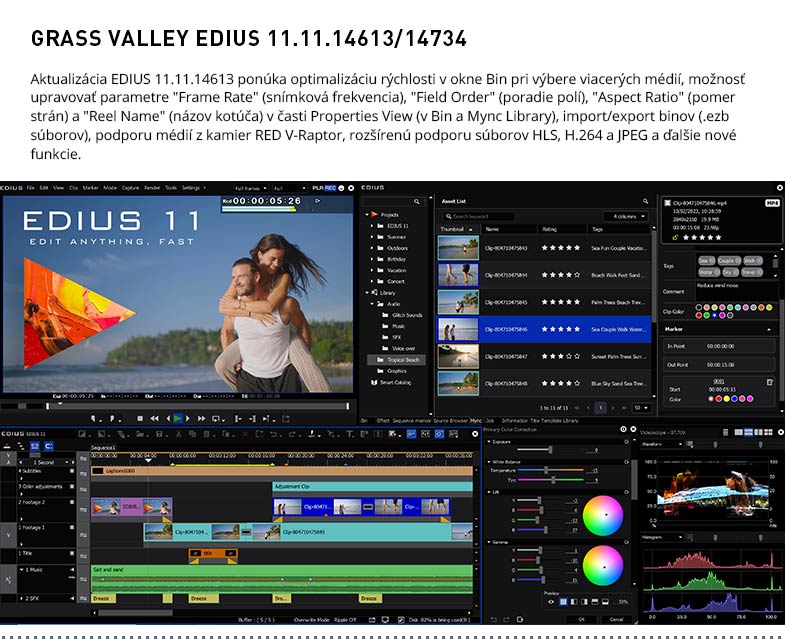Open the Render menu in EDIUS
785x639 pixels.
point(152,188)
